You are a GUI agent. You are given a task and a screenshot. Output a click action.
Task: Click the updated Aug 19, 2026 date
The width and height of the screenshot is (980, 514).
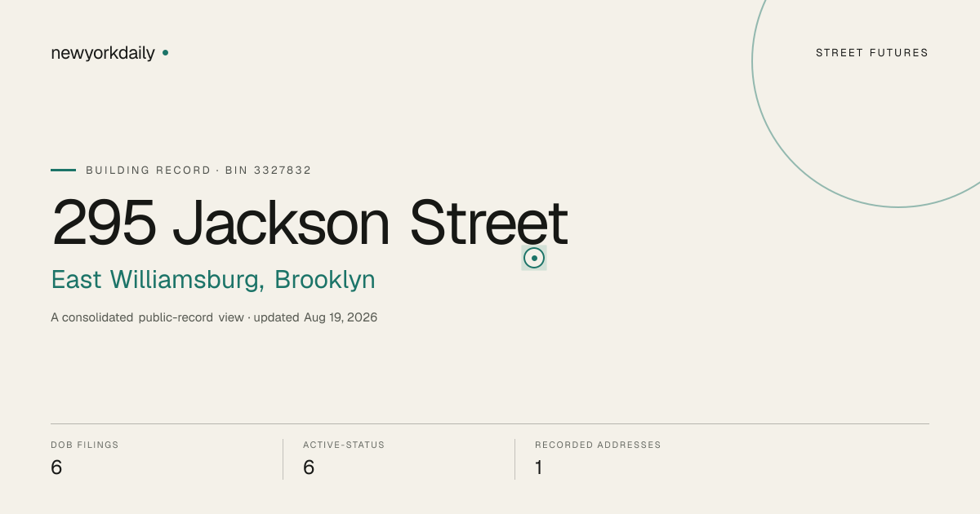(315, 317)
